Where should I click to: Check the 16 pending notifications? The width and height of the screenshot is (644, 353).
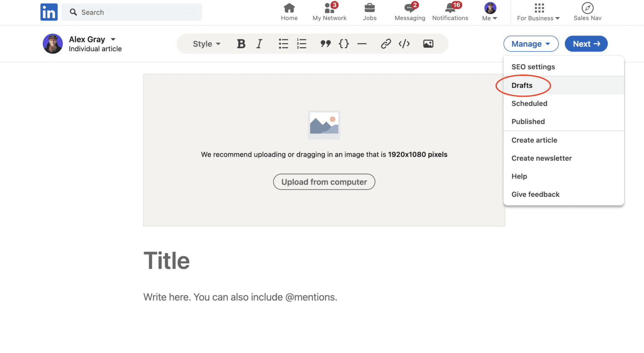point(450,12)
